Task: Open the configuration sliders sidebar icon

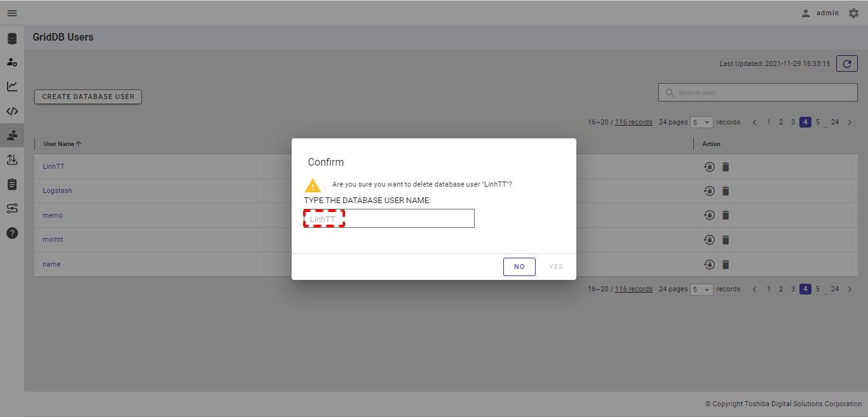Action: (x=12, y=208)
